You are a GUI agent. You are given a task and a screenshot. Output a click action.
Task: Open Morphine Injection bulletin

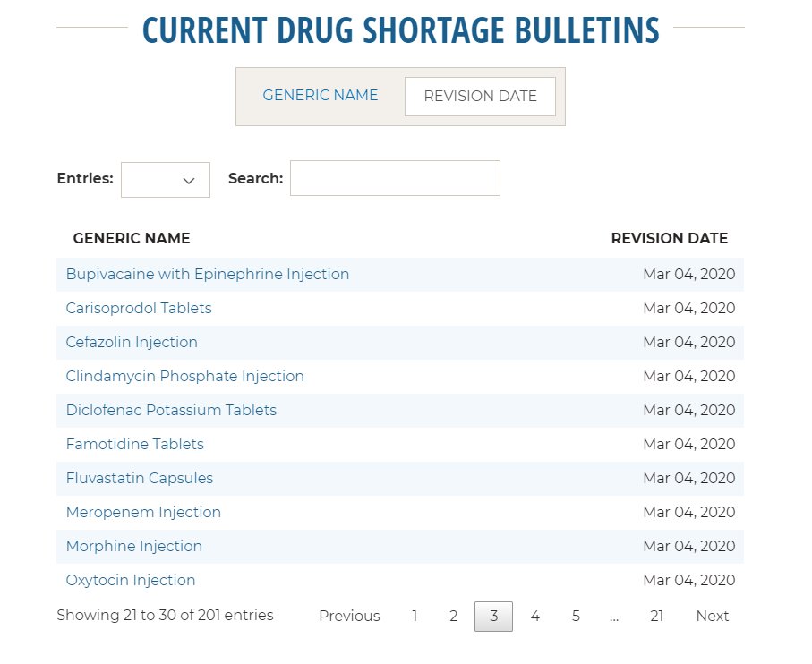133,546
